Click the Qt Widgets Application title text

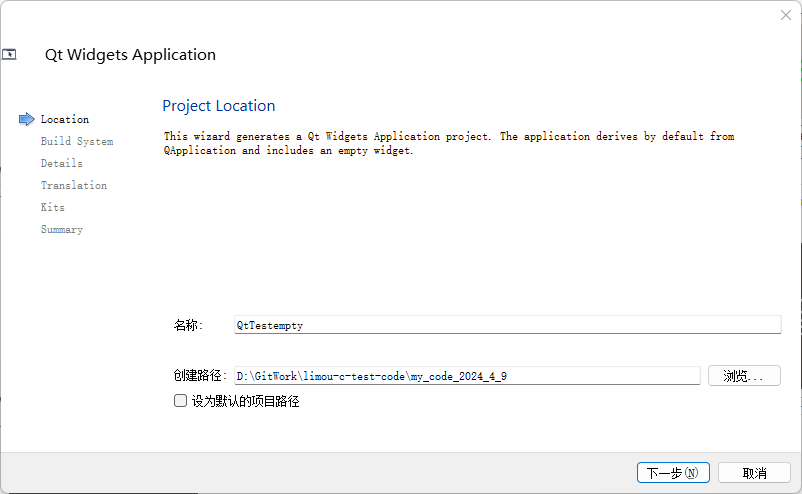pos(130,55)
